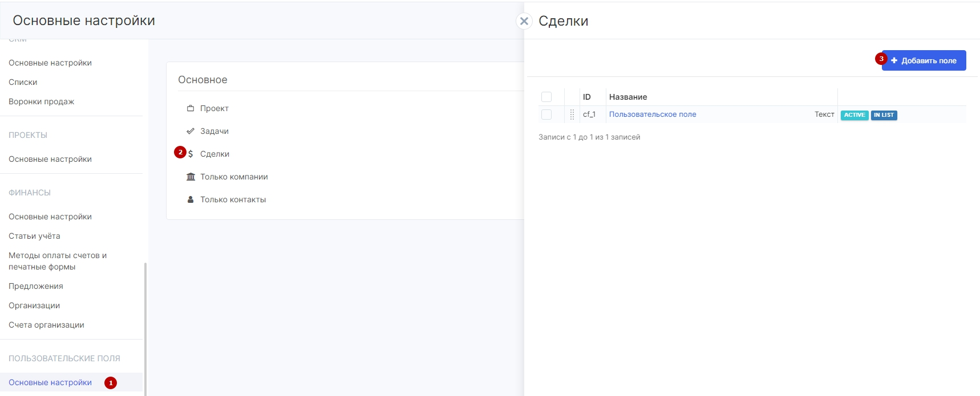Click the Название column header
980x396 pixels.
coord(628,97)
